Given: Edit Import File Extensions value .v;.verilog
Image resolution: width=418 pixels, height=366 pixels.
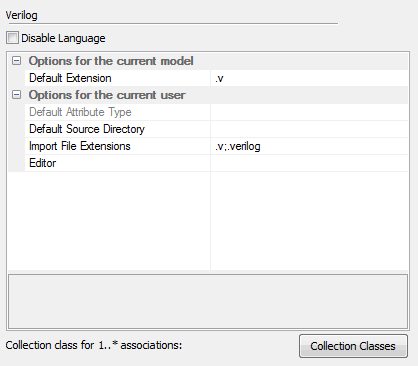Looking at the screenshot, I should (309, 146).
